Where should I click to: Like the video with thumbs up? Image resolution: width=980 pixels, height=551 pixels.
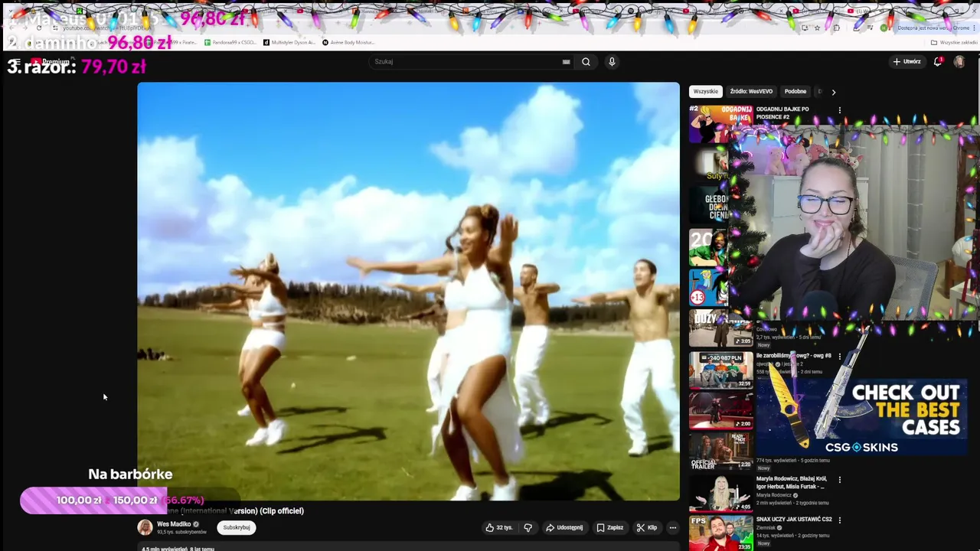tap(498, 527)
